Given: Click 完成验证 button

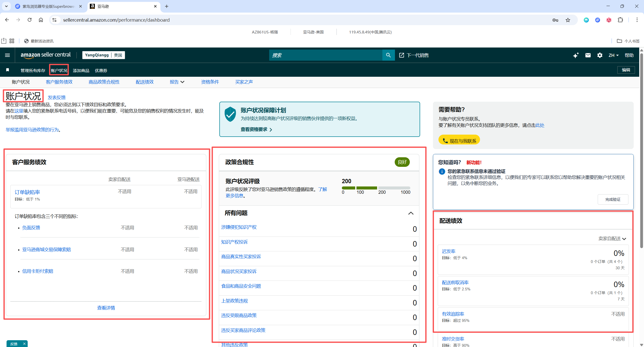Looking at the screenshot, I should [613, 199].
